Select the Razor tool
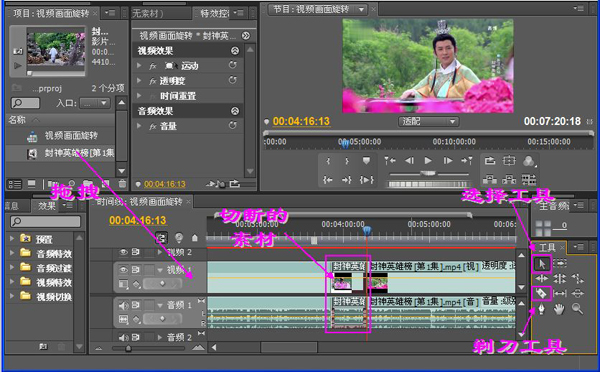The width and height of the screenshot is (600, 372). 541,294
